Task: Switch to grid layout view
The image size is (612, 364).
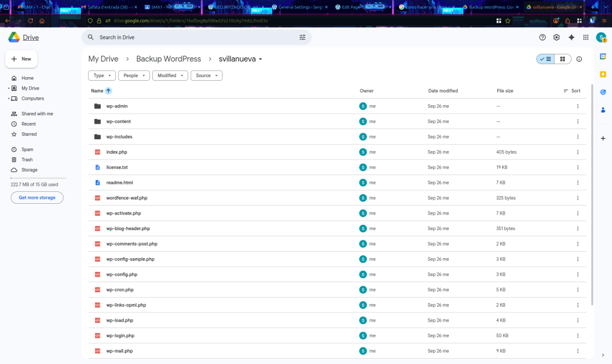Action: point(562,59)
